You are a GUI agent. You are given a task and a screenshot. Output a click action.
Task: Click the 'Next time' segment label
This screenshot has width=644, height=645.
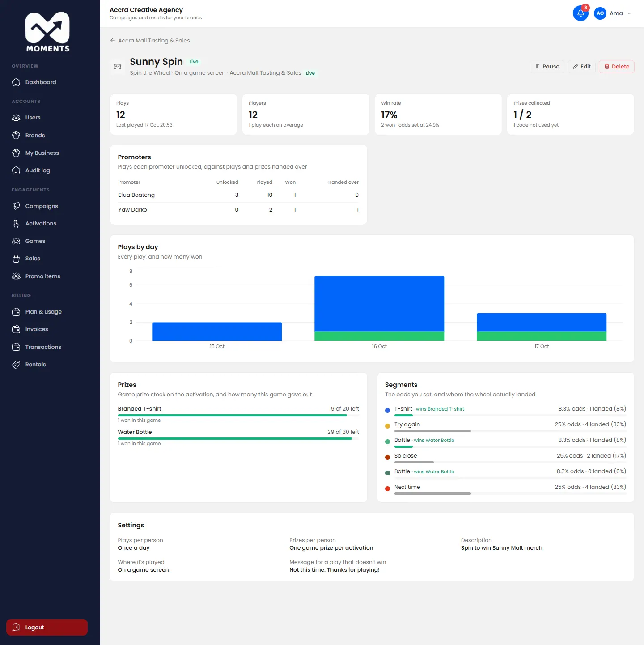point(407,487)
